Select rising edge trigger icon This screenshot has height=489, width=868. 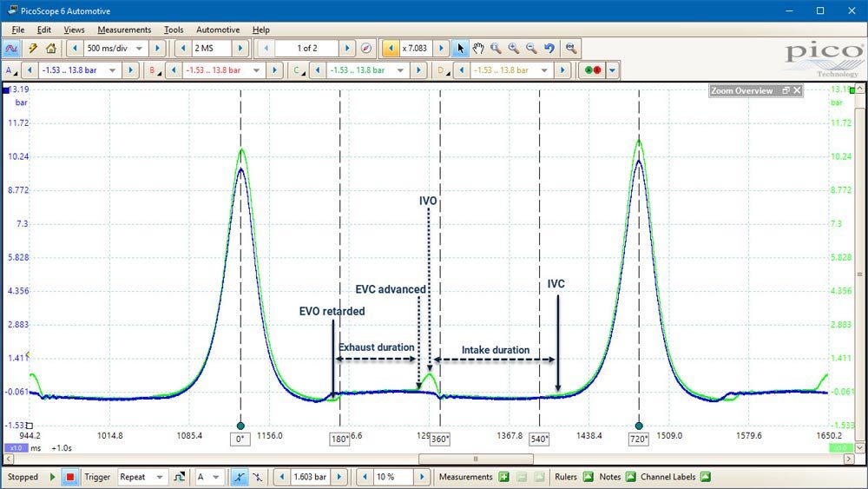click(239, 477)
